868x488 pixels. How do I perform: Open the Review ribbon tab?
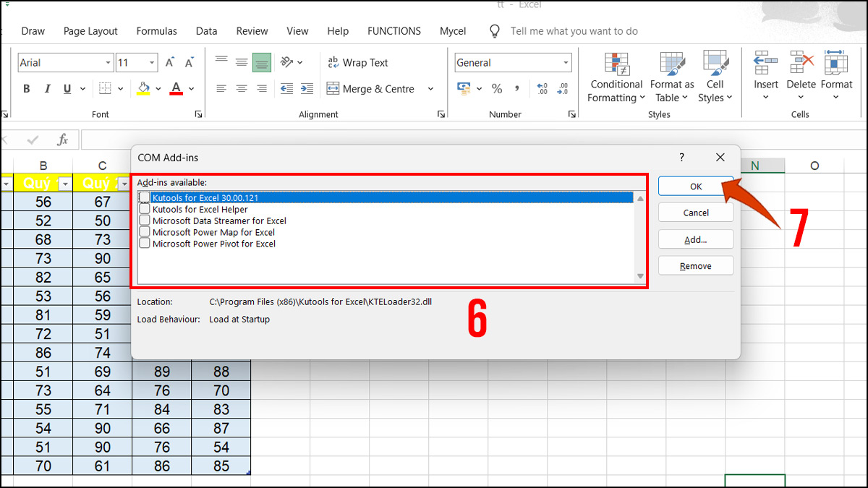252,31
